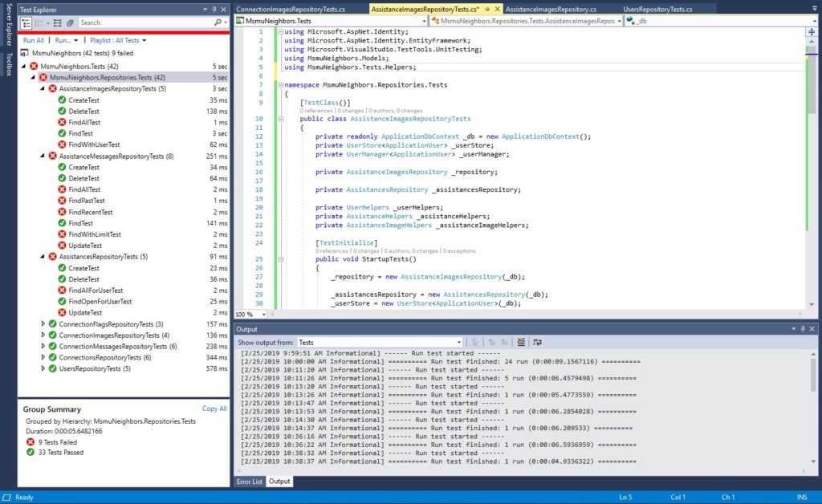Open Output window position dropdown arrow
Viewport: 822px width, 504px height.
click(x=793, y=329)
